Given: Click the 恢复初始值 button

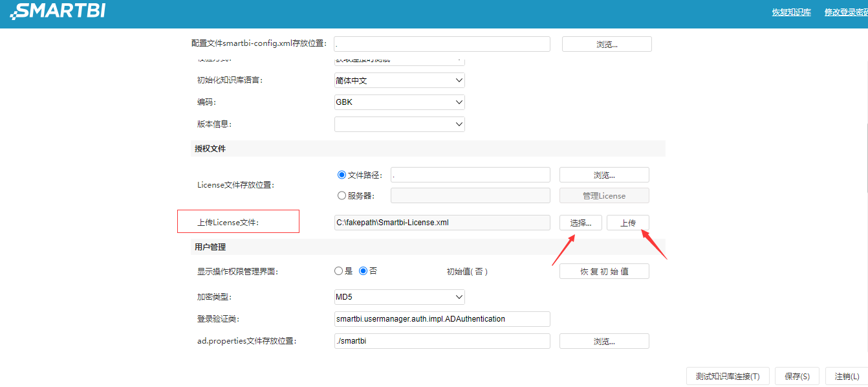Looking at the screenshot, I should (x=603, y=271).
